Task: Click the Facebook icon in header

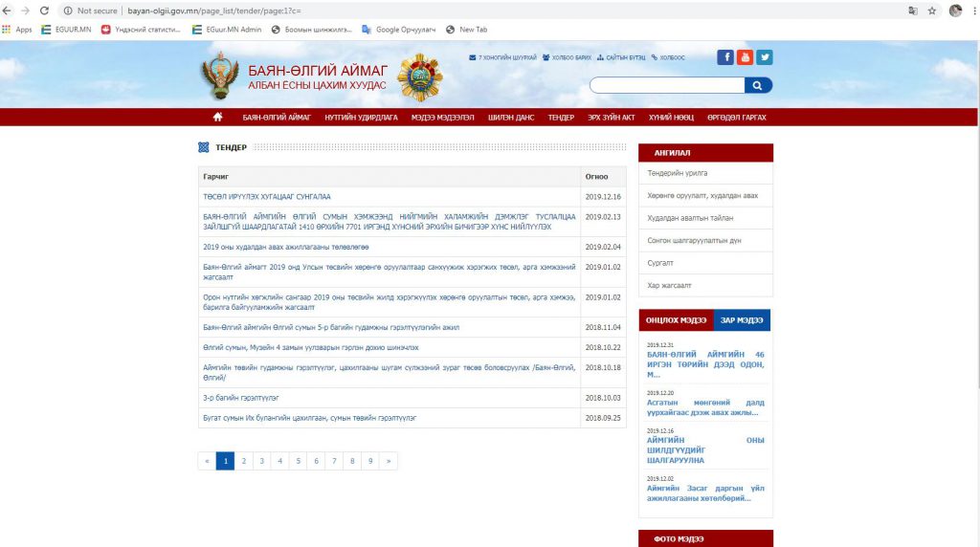Action: [725, 56]
